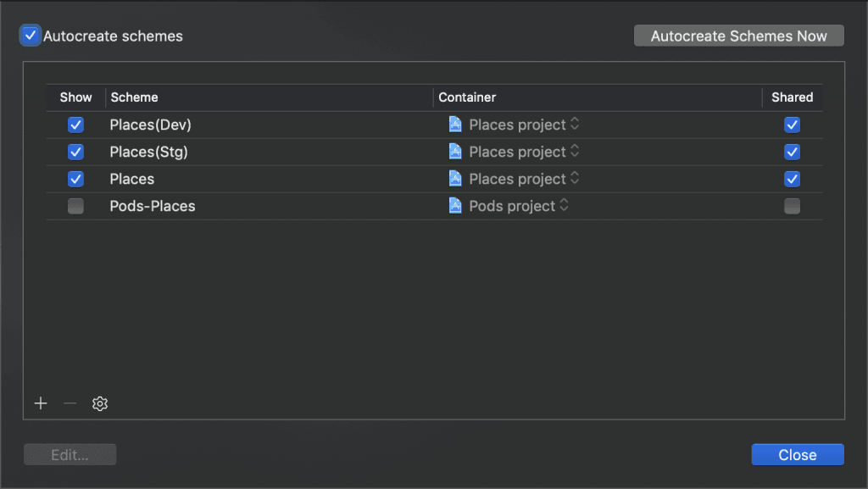Enable Show for Pods-Places scheme
This screenshot has width=868, height=489.
tap(75, 206)
